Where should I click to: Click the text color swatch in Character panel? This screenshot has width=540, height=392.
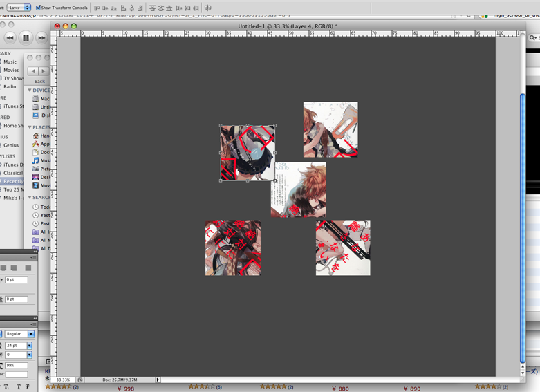(17, 375)
